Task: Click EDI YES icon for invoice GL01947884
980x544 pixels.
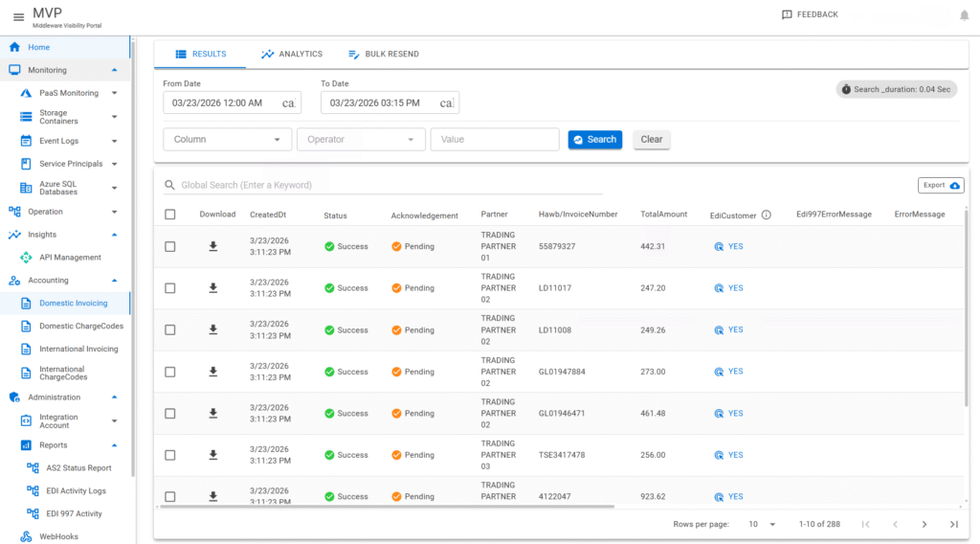Action: 720,372
